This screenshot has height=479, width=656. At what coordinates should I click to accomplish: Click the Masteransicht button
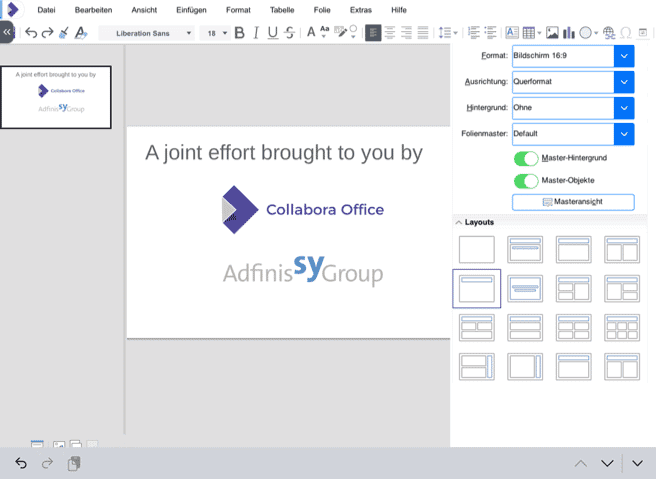[x=573, y=202]
